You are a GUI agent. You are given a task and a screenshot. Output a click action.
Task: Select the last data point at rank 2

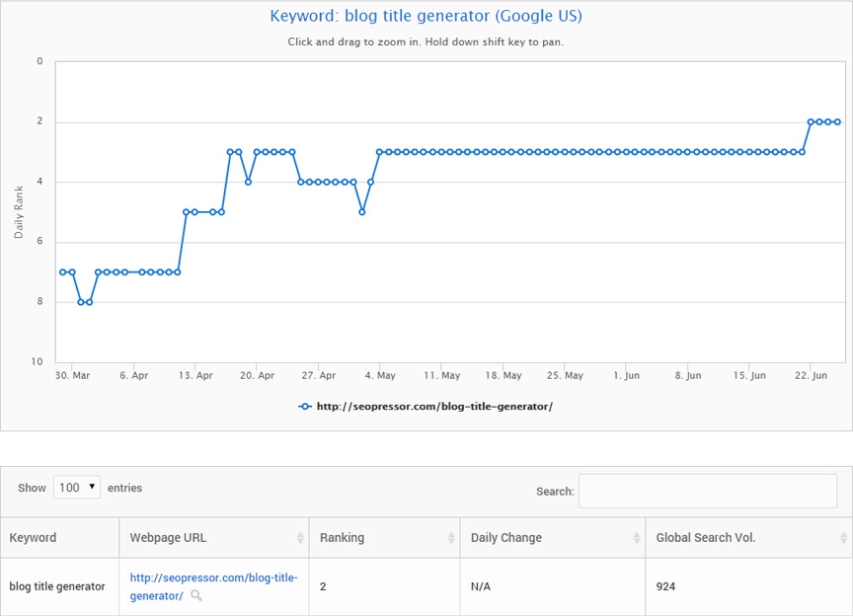click(837, 121)
